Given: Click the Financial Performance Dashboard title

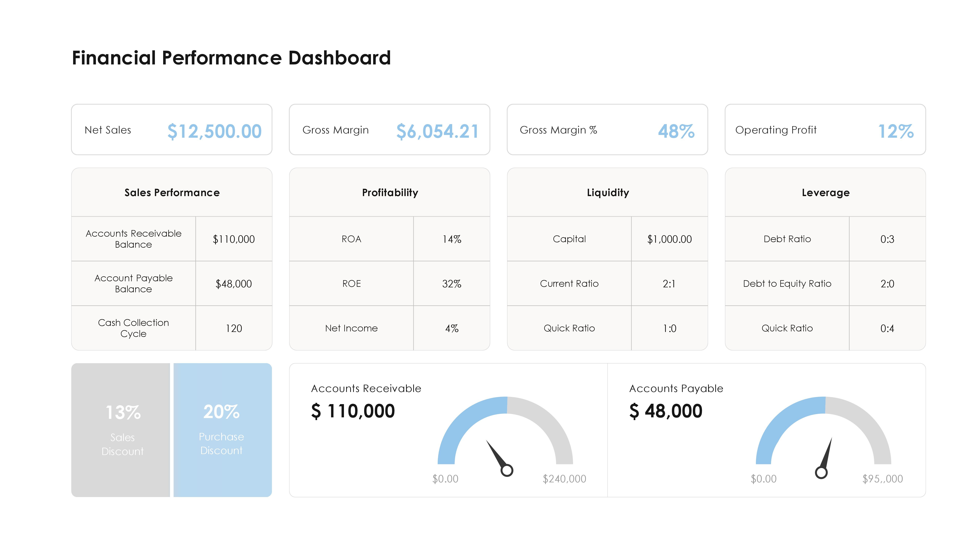Looking at the screenshot, I should tap(231, 58).
